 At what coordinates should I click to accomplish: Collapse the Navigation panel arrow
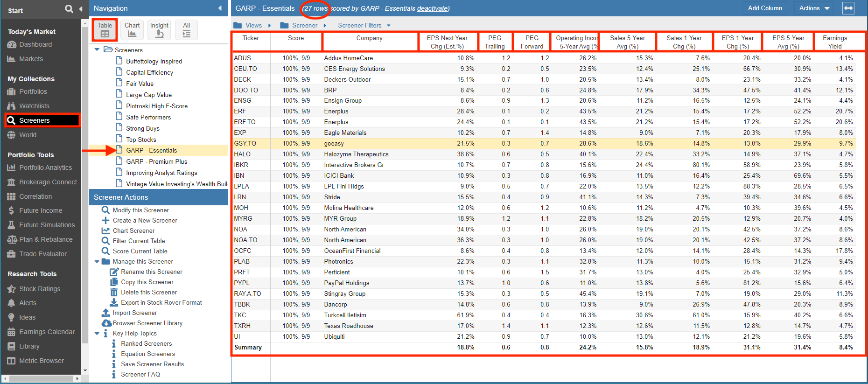click(220, 8)
